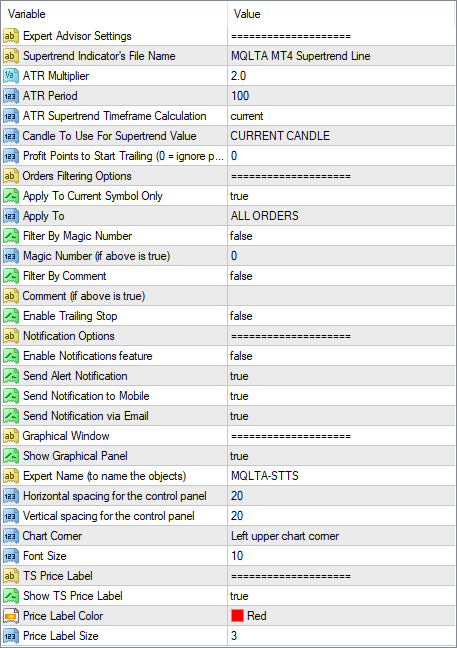The image size is (457, 648).
Task: Click the string icon beside Comment (if above is true)
Action: 11,296
